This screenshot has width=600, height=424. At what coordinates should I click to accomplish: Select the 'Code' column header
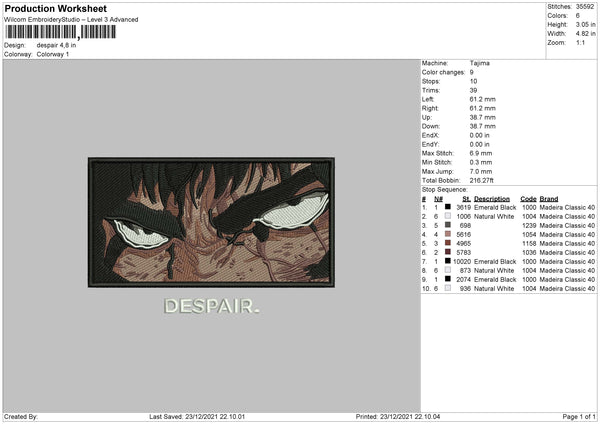click(528, 199)
